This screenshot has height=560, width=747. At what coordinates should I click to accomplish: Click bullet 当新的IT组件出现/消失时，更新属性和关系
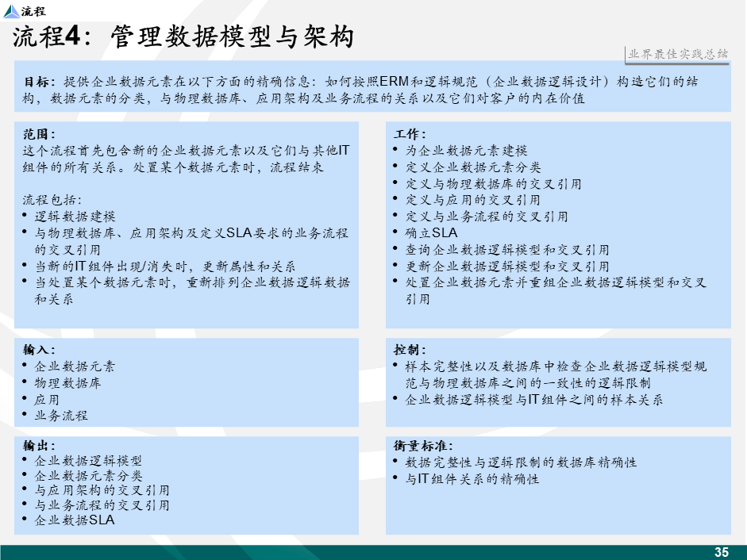coord(165,267)
